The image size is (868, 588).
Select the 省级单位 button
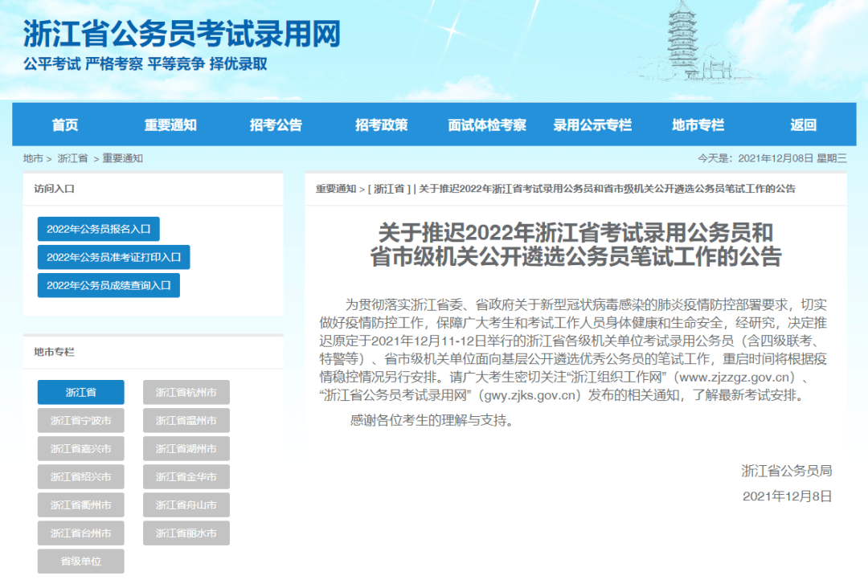click(81, 561)
